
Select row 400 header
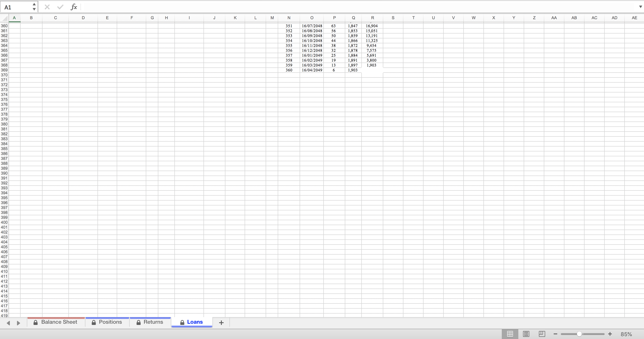tap(4, 222)
